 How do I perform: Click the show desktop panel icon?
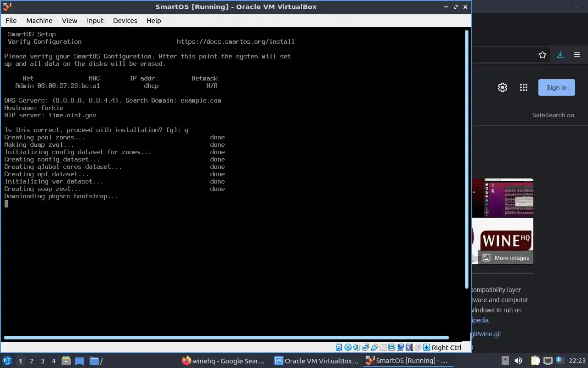(x=79, y=361)
